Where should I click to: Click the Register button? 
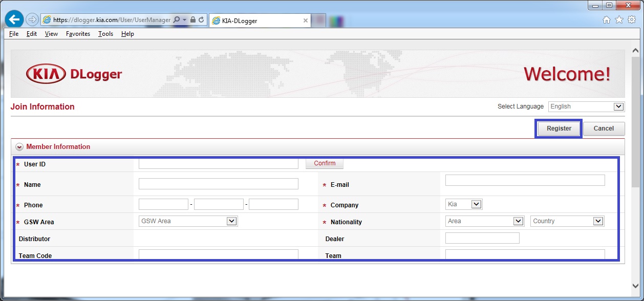(x=559, y=128)
